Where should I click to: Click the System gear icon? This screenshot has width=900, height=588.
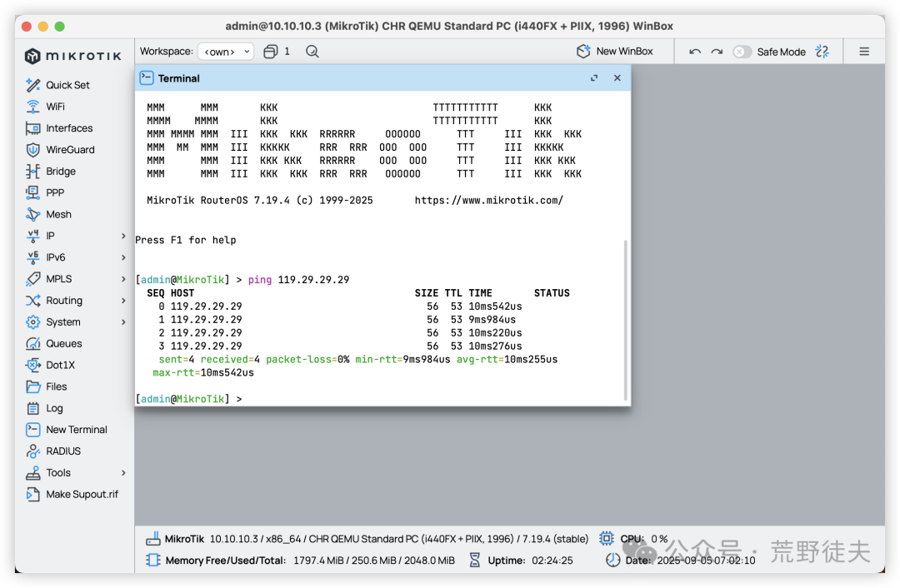tap(32, 321)
